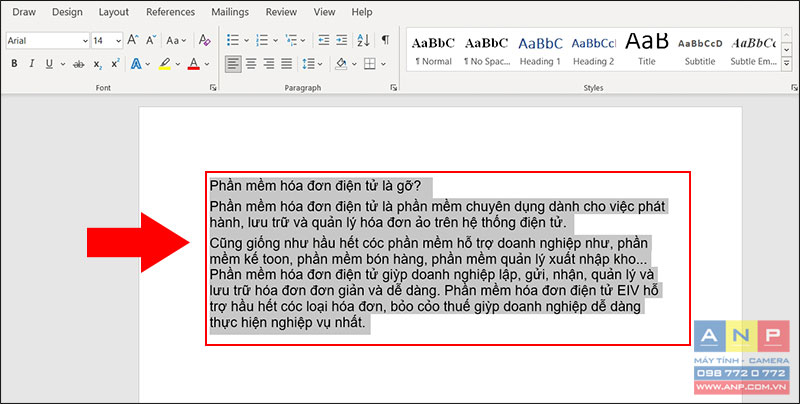This screenshot has height=404, width=800.
Task: Apply red font color
Action: pos(193,64)
